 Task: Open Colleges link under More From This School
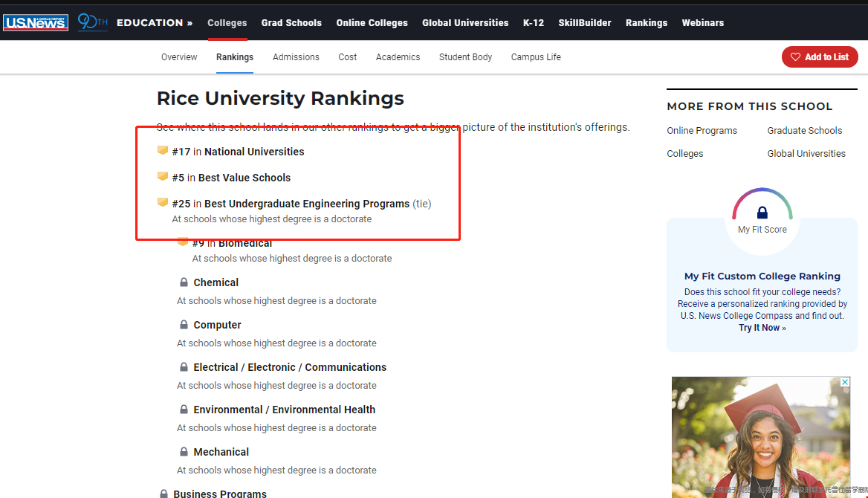[684, 154]
